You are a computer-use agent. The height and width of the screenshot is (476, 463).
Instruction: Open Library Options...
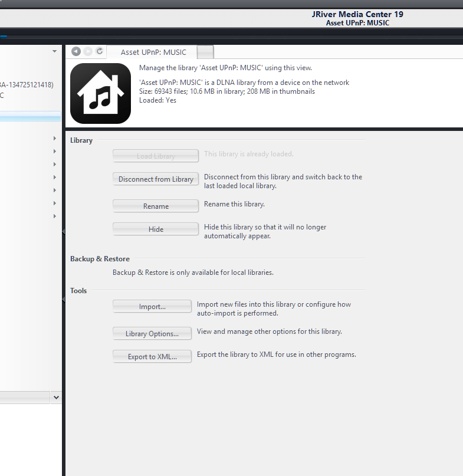coord(152,334)
